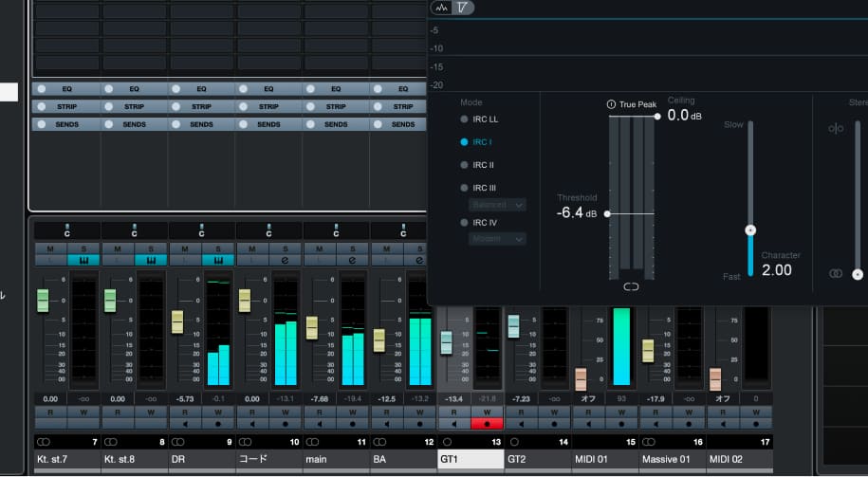This screenshot has width=868, height=477.
Task: Click the True Peak info icon
Action: click(612, 103)
